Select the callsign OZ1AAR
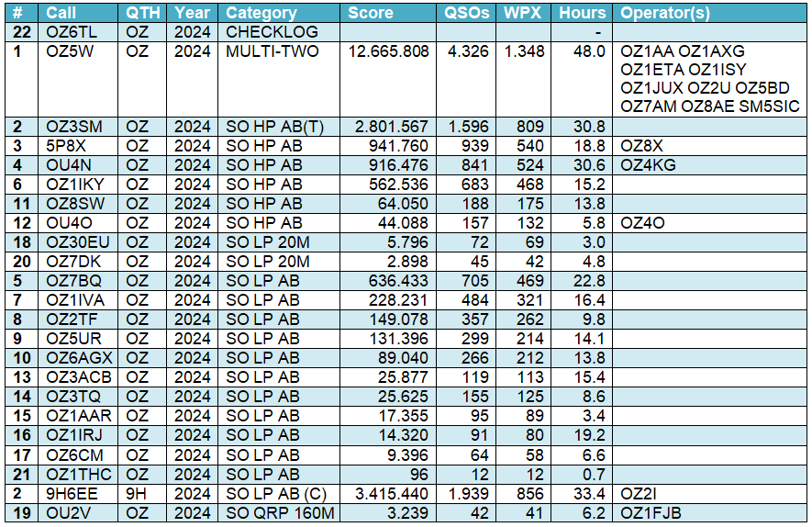The image size is (812, 527). pyautogui.click(x=79, y=416)
